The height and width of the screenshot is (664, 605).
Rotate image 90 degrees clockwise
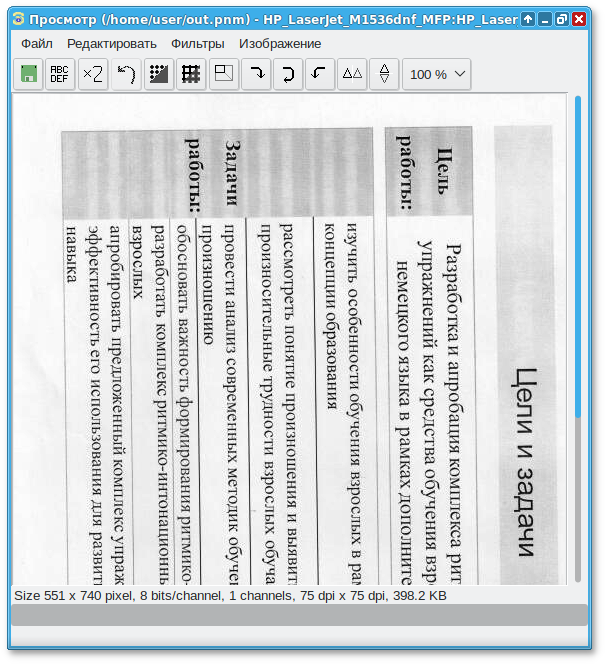tap(256, 74)
